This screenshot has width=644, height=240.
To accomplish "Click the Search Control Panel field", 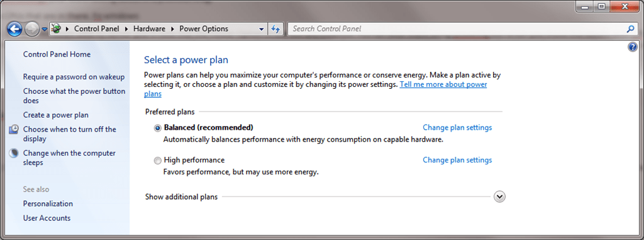I will [458, 29].
